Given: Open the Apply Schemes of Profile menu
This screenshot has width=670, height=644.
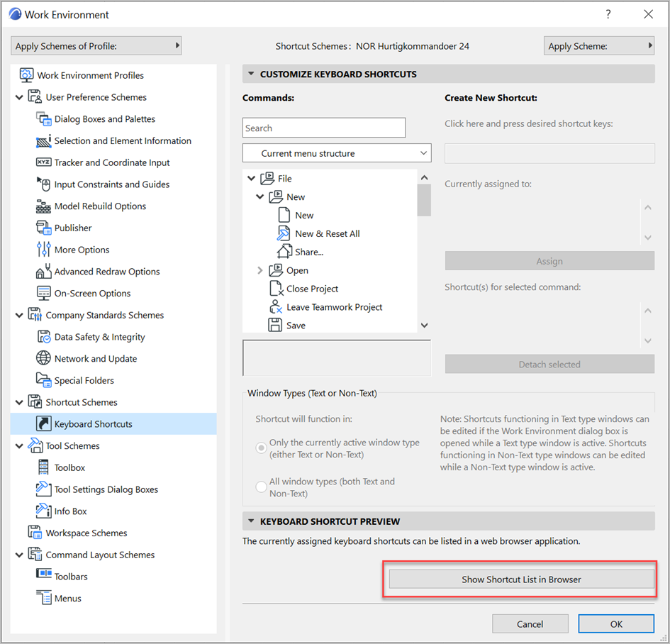Looking at the screenshot, I should click(x=96, y=45).
